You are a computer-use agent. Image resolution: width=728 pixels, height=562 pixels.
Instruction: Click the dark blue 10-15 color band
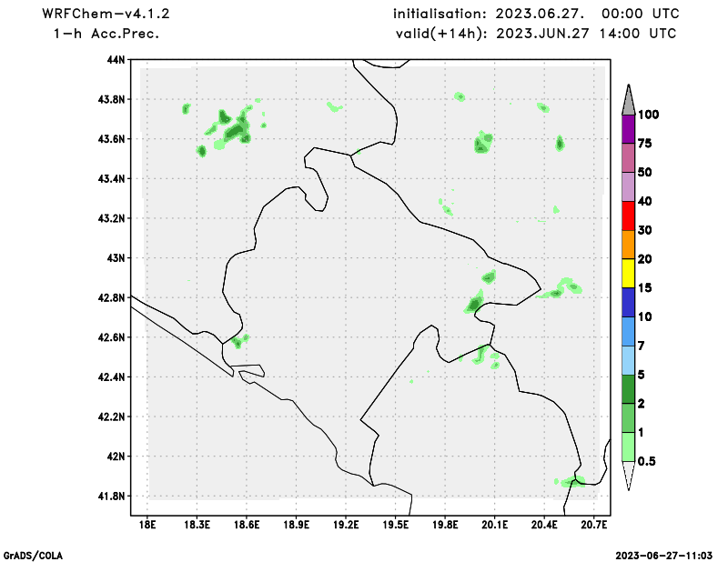[x=628, y=303]
